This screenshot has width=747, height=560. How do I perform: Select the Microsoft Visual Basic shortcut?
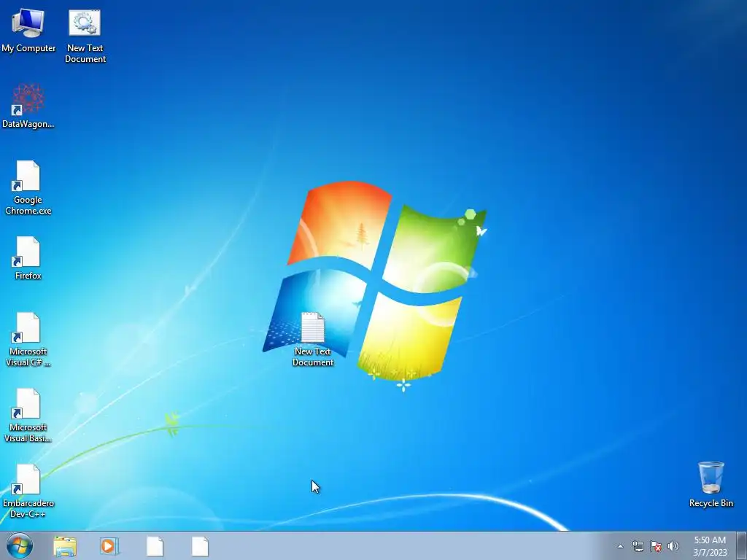(28, 415)
